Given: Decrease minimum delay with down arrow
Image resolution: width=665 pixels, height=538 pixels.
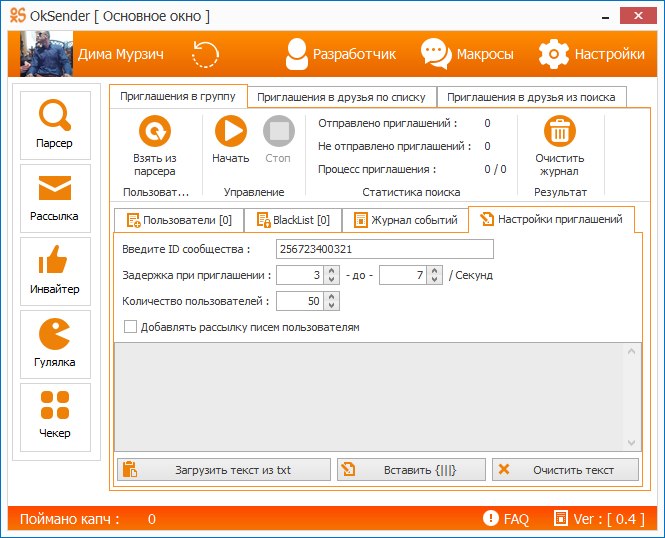Looking at the screenshot, I should [x=332, y=279].
